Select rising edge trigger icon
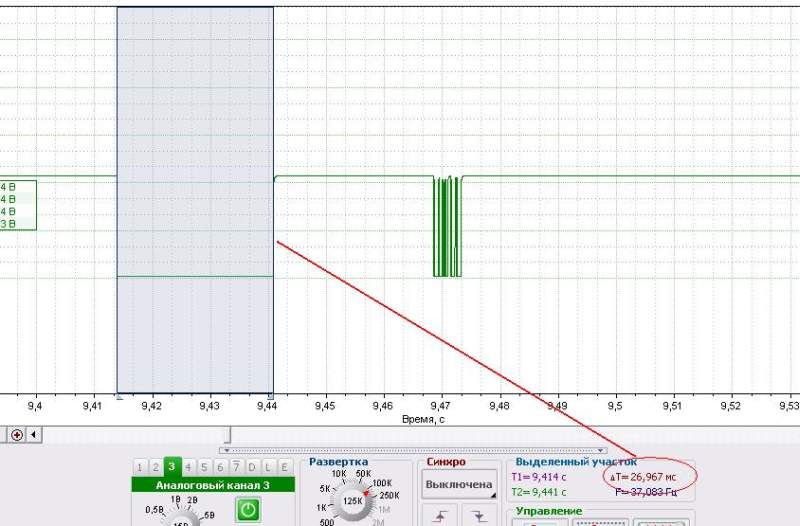This screenshot has width=800, height=526. click(x=442, y=515)
